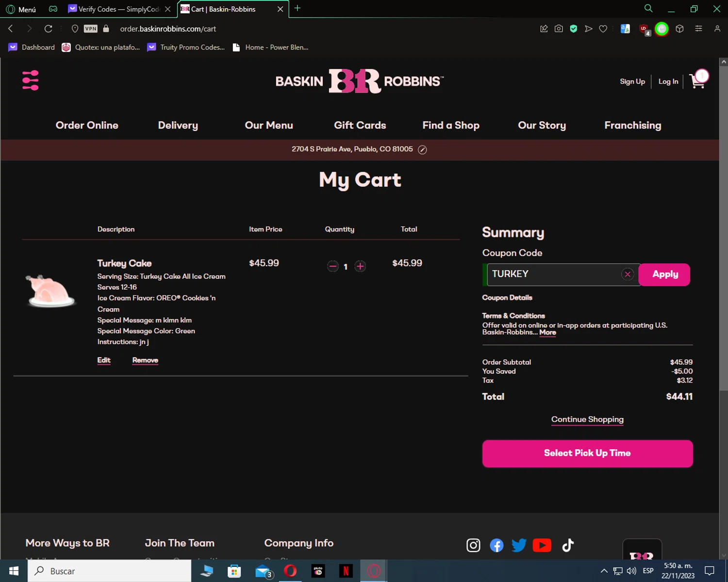Reload the cart page
The height and width of the screenshot is (582, 728).
coord(48,29)
